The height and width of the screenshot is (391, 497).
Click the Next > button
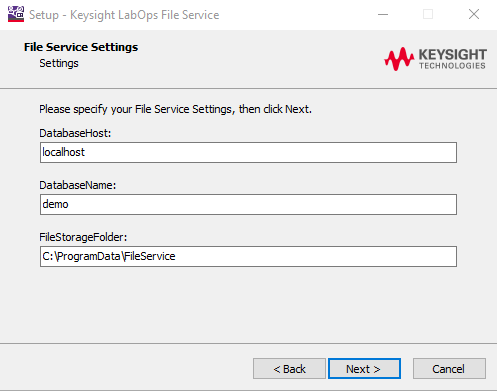point(364,369)
